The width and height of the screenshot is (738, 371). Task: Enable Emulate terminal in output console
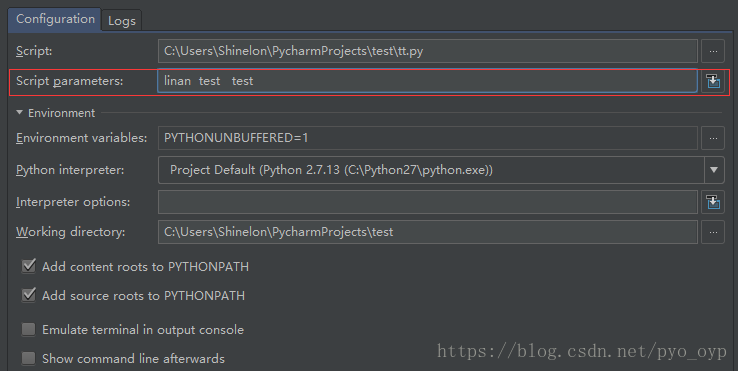coord(29,329)
